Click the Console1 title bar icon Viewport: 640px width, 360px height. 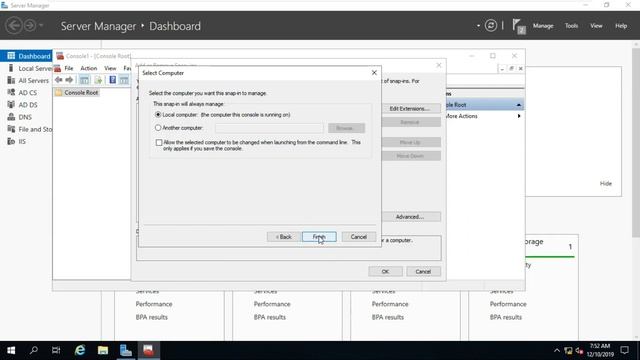(60, 56)
